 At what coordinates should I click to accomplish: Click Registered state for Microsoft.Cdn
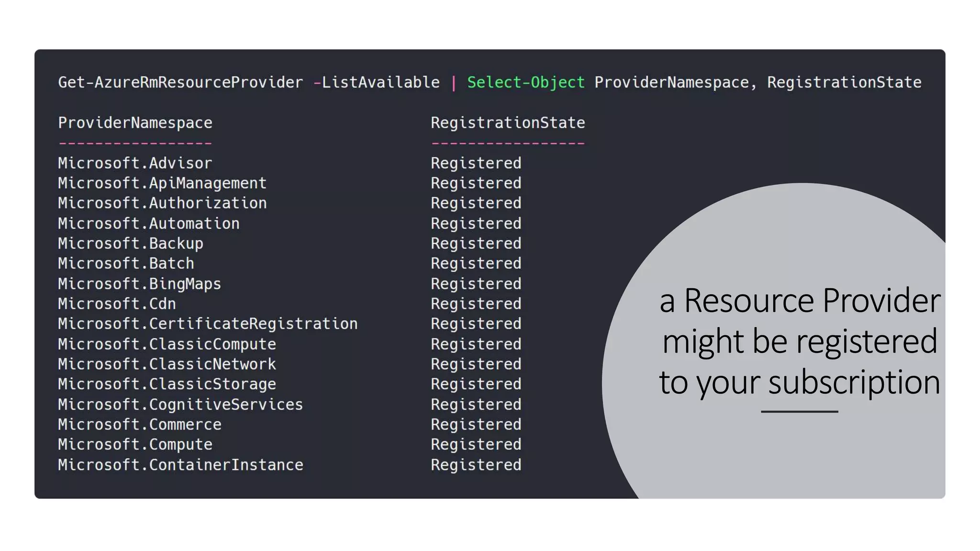[476, 304]
